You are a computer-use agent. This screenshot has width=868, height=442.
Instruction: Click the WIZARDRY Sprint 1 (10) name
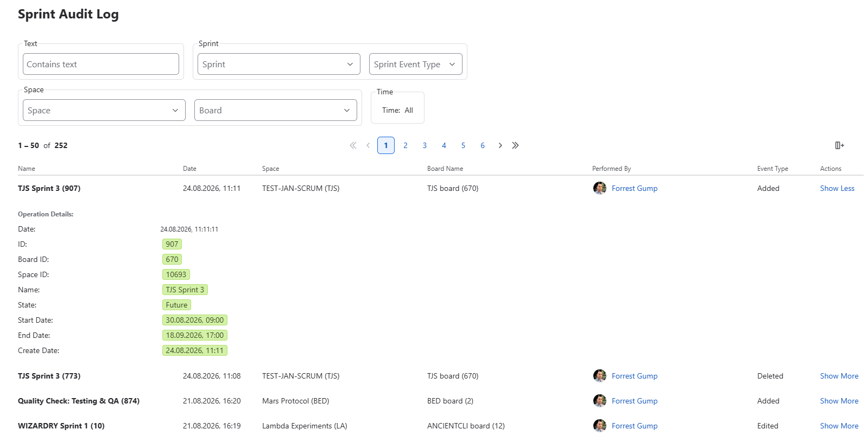tap(61, 426)
